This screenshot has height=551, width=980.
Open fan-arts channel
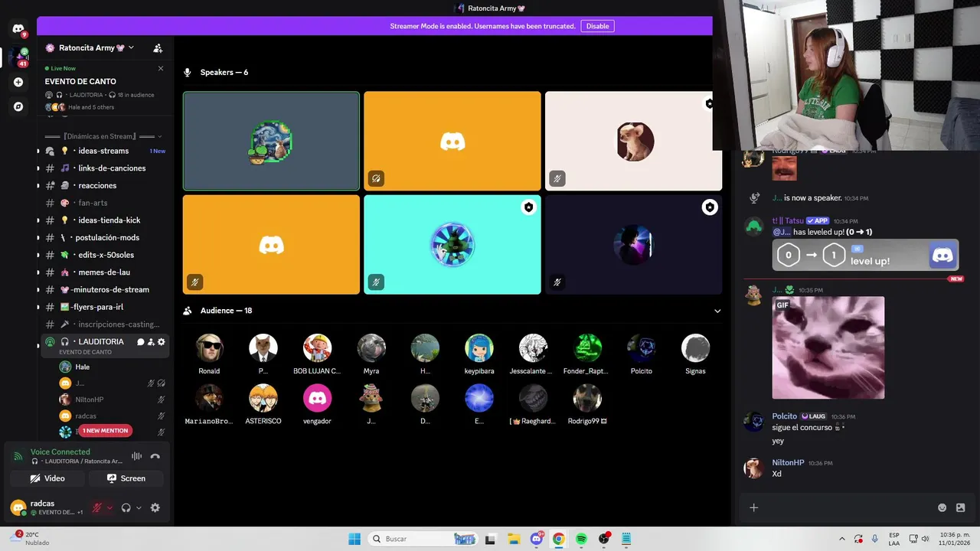pyautogui.click(x=103, y=203)
